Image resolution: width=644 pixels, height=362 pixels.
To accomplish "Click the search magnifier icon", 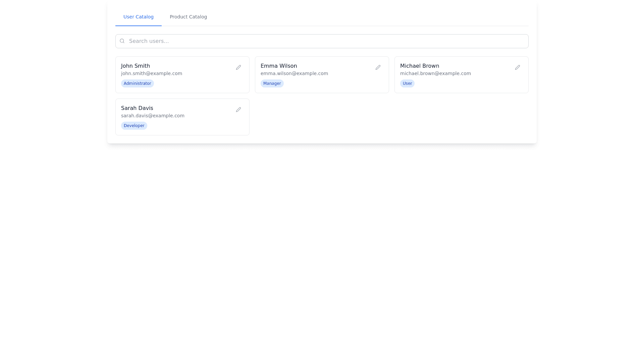I will (122, 41).
